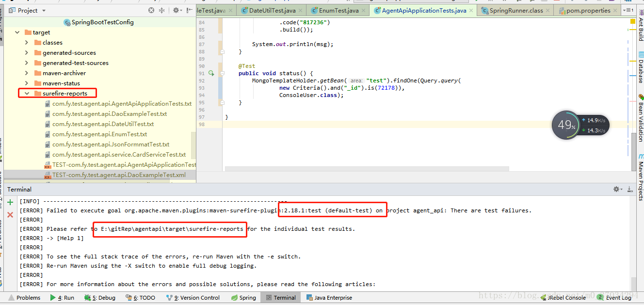Screen dimensions: 644x305
Task: Click the collapse all icon in Project panel
Action: tap(162, 10)
